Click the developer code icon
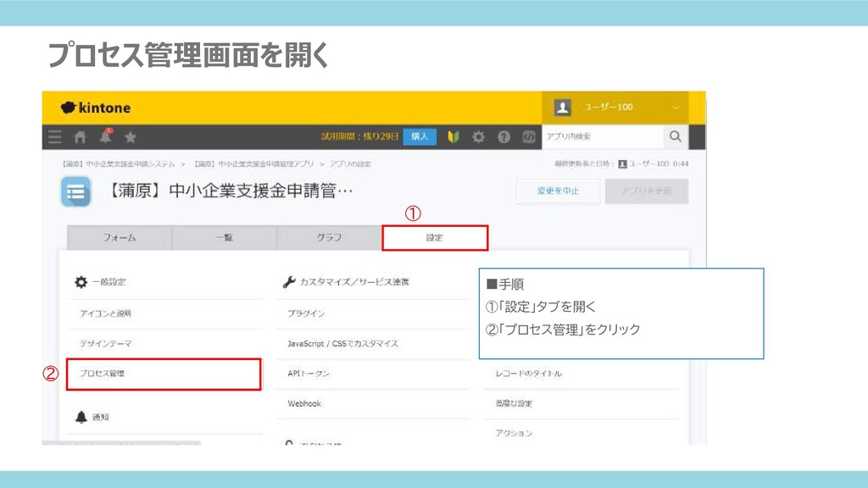This screenshot has height=488, width=868. coord(529,136)
